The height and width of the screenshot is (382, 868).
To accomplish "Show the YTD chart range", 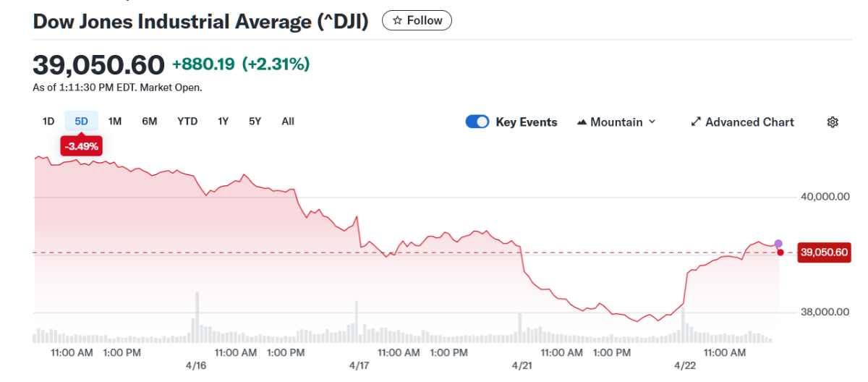I will tap(187, 122).
